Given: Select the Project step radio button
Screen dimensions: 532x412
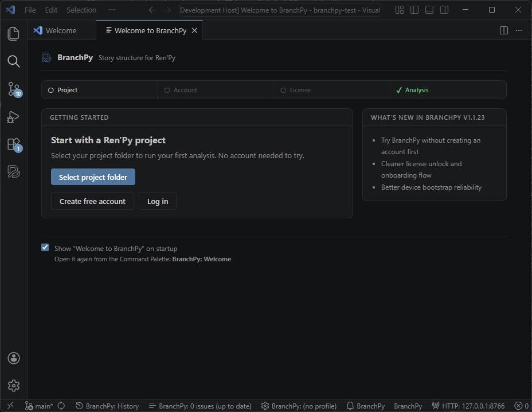Looking at the screenshot, I should (x=52, y=89).
